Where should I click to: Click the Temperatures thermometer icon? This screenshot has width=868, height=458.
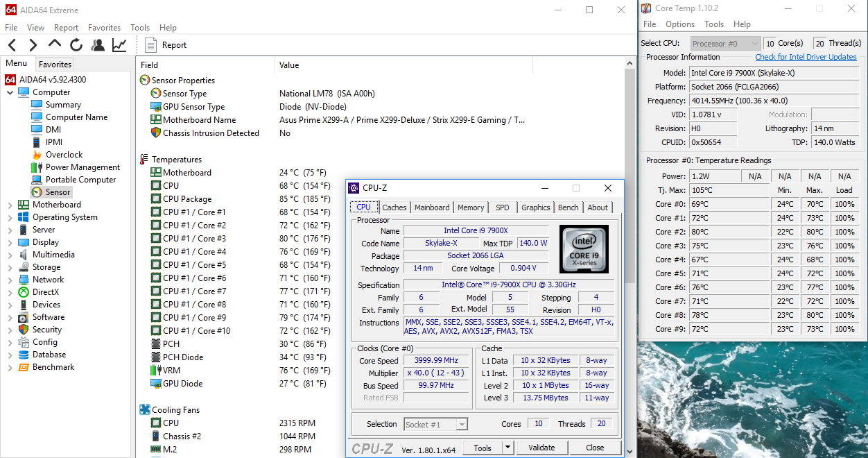tap(144, 160)
